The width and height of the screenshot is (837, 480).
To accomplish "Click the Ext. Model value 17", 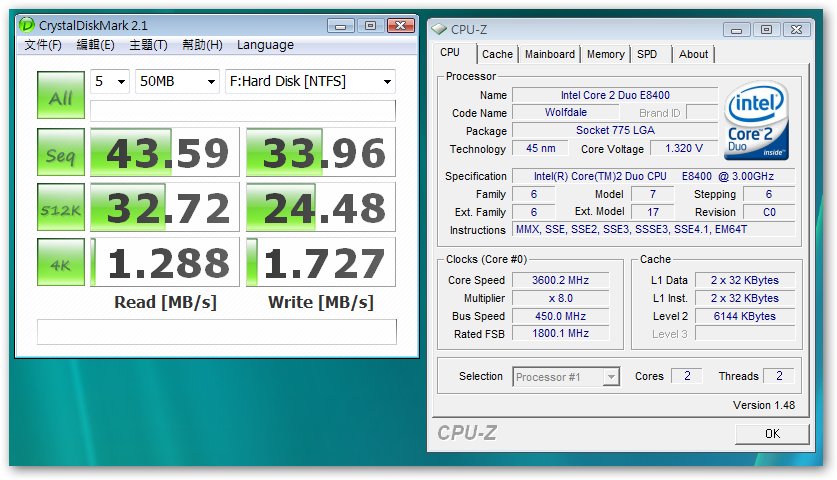I will point(653,212).
